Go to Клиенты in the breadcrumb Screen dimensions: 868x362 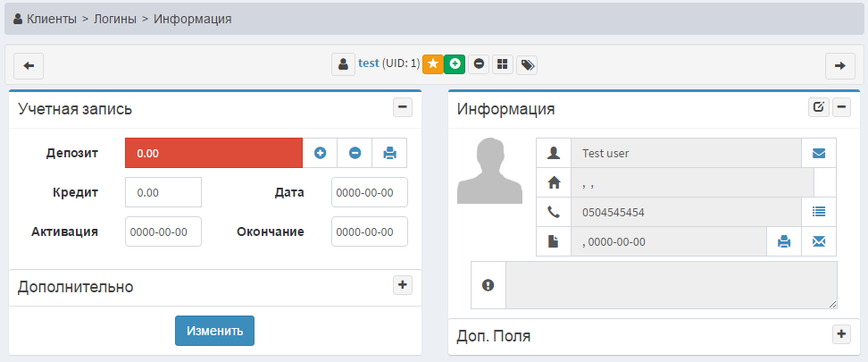[x=51, y=18]
